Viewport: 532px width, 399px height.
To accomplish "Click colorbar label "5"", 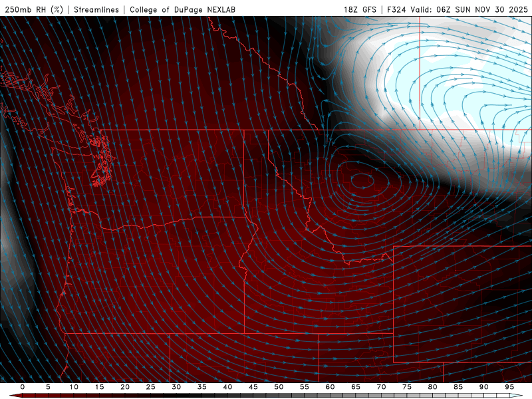I will click(48, 387).
